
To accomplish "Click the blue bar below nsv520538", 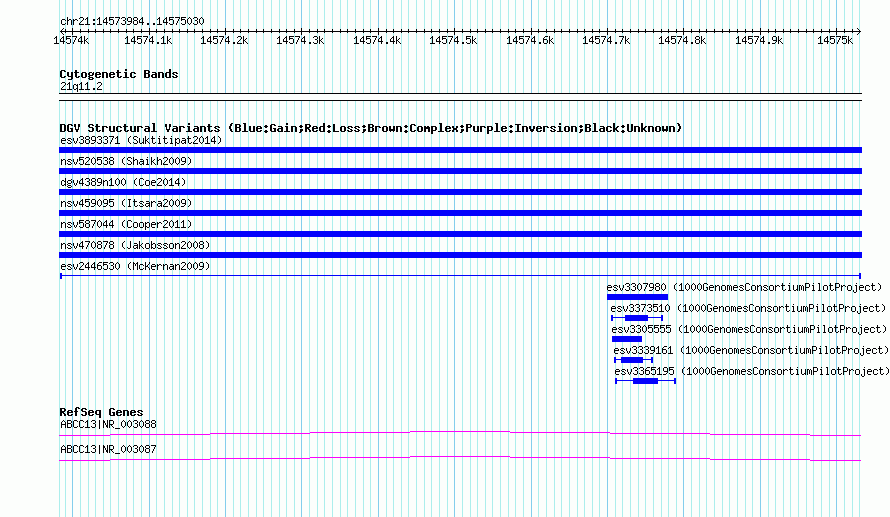I will tap(460, 171).
